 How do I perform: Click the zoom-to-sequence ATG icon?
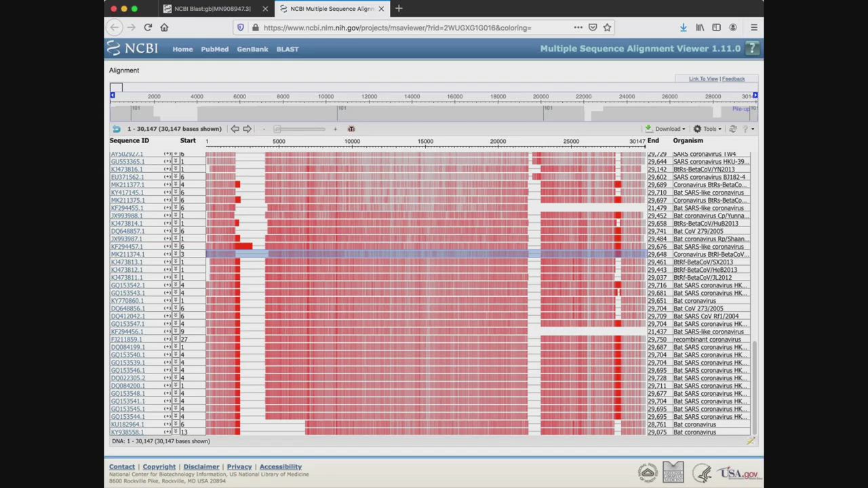click(351, 129)
